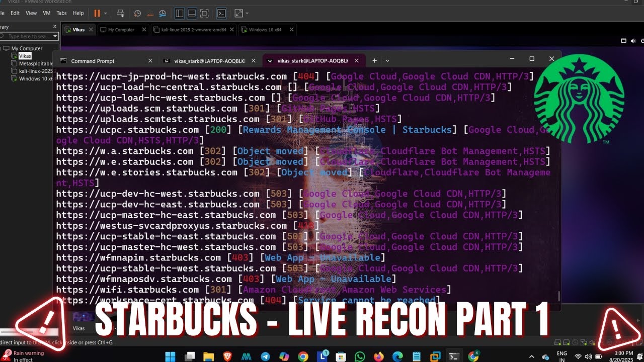Image resolution: width=644 pixels, height=362 pixels.
Task: Pause the virtual machine from the toolbar
Action: pos(97,14)
